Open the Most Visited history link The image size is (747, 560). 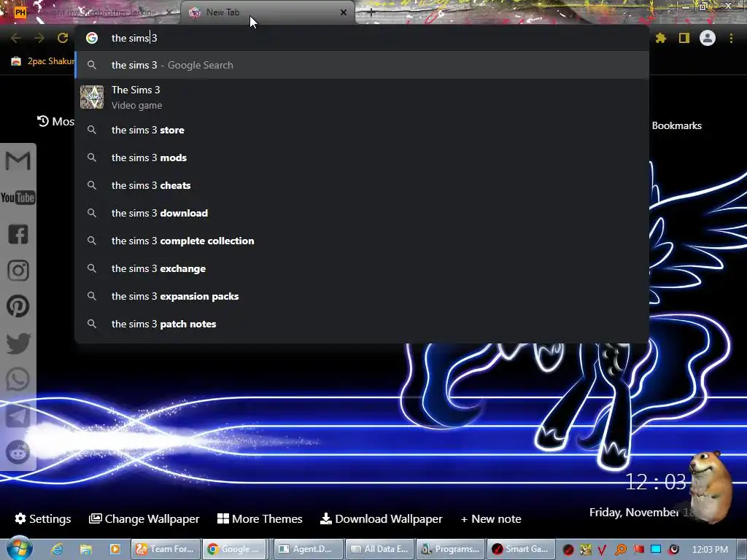(x=55, y=122)
